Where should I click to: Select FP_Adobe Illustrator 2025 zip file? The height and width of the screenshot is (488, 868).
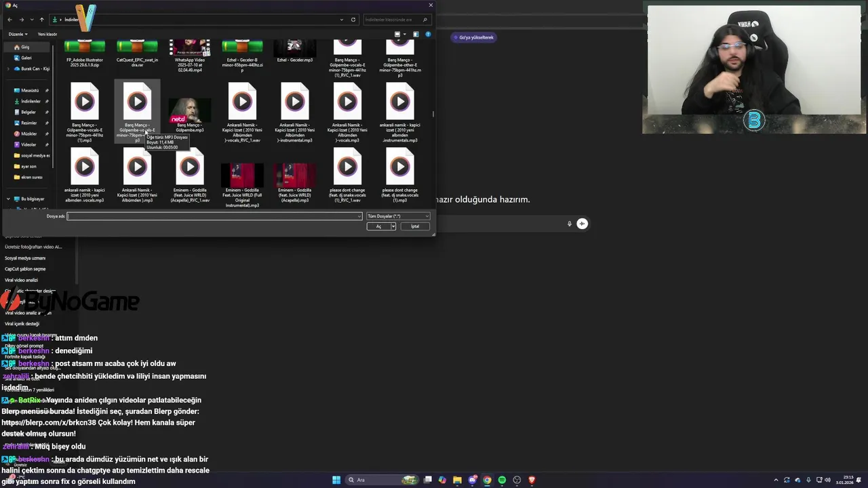84,54
